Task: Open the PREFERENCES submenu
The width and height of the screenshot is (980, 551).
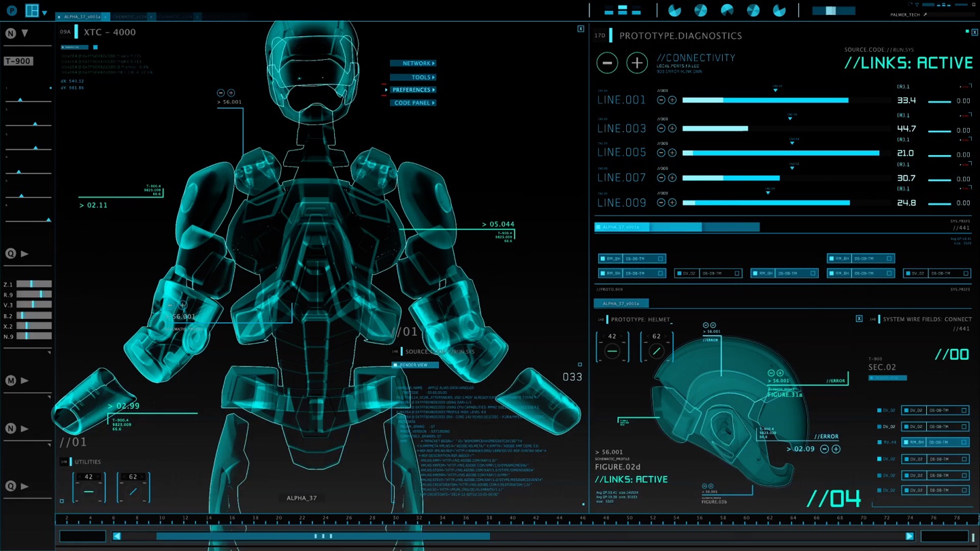Action: [413, 90]
